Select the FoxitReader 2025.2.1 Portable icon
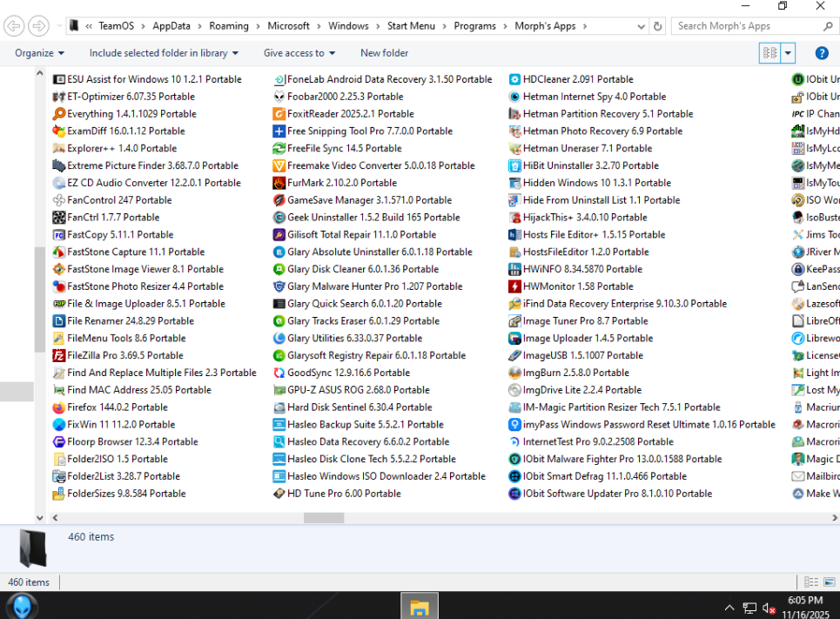The width and height of the screenshot is (840, 619). coord(279,114)
